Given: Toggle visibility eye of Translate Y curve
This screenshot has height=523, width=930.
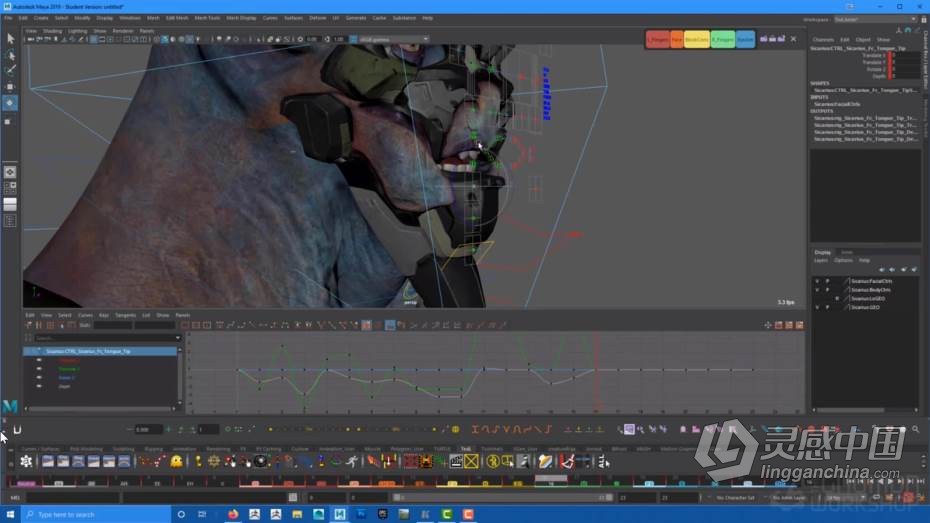Looking at the screenshot, I should tap(39, 368).
